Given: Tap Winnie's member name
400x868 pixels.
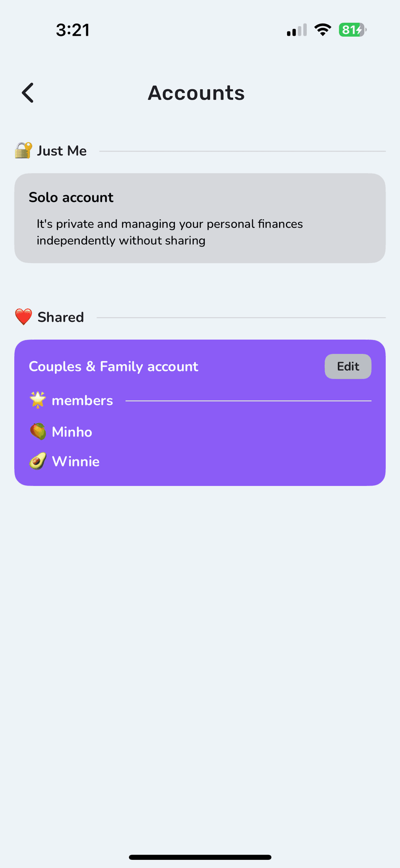Looking at the screenshot, I should [75, 461].
